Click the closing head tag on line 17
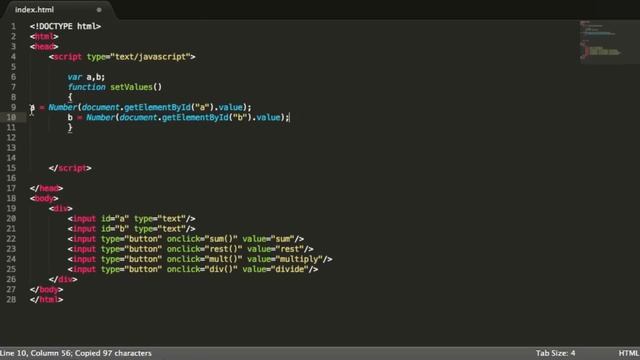 point(46,188)
